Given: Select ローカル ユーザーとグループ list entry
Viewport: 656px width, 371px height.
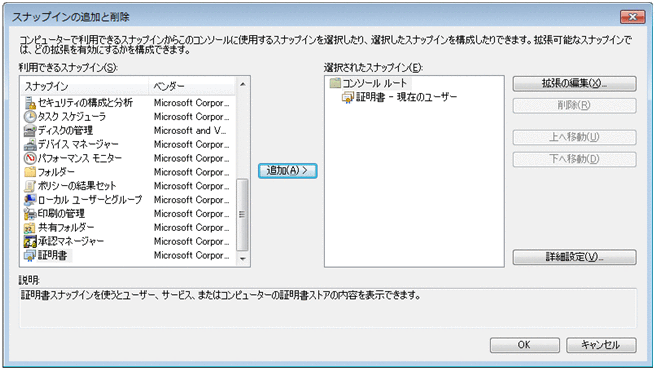Looking at the screenshot, I should point(90,200).
